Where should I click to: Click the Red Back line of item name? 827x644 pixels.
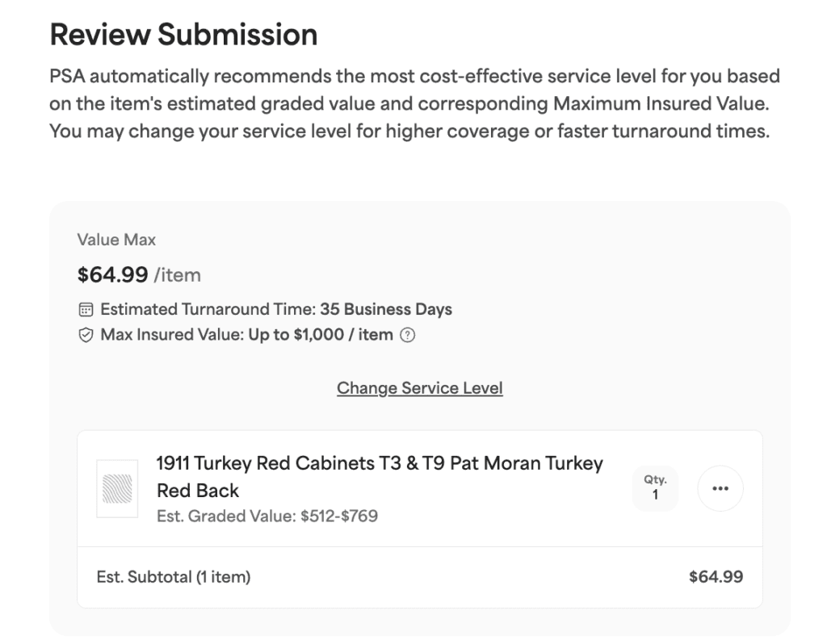pyautogui.click(x=198, y=491)
